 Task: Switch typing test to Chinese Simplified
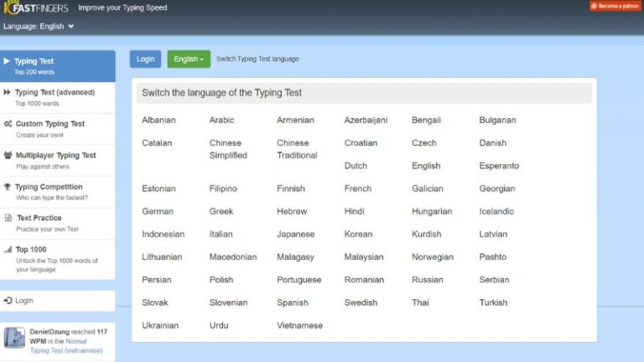click(x=228, y=148)
